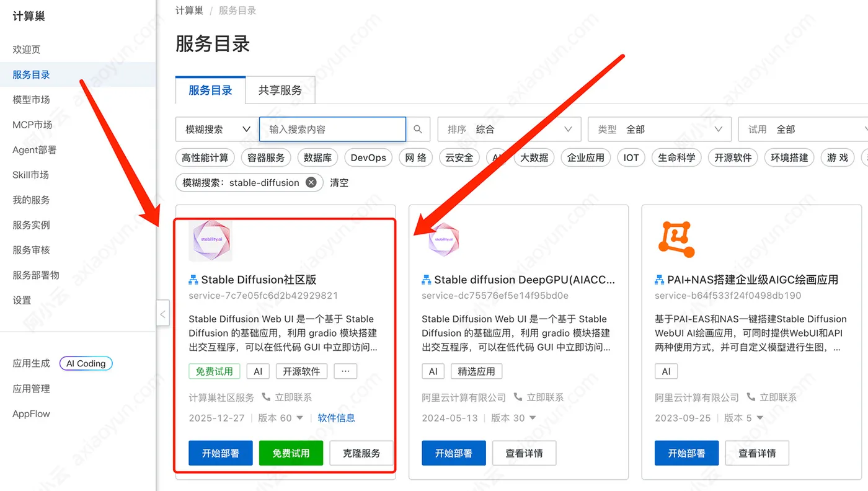Screen dimensions: 868x491
Task: Clear the stable-diffusion search filter tag
Action: [x=311, y=183]
